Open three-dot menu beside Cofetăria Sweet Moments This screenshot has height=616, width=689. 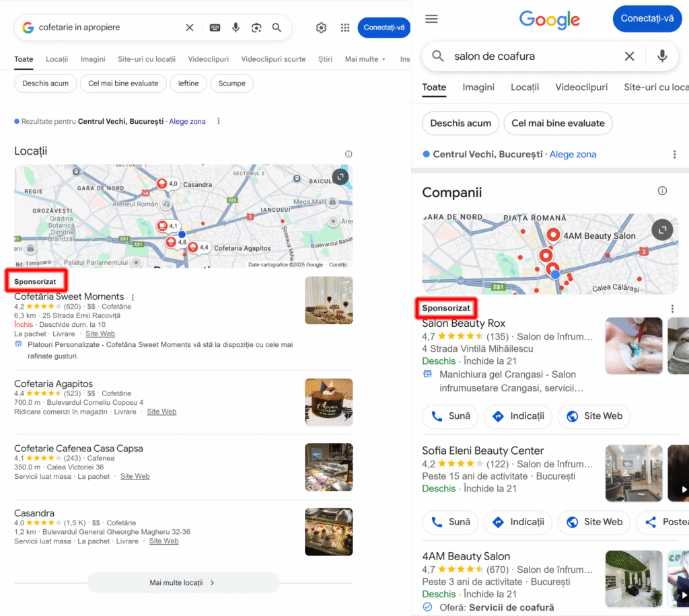coord(133,297)
